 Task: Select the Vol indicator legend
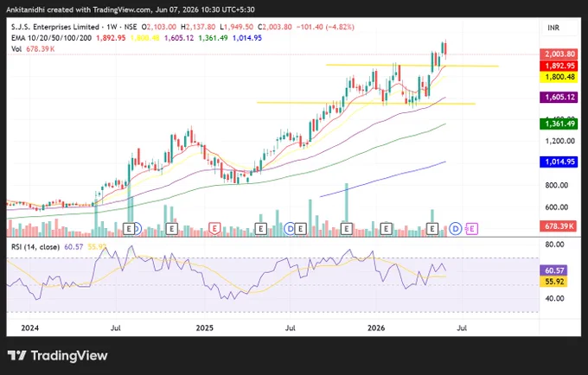pos(16,49)
